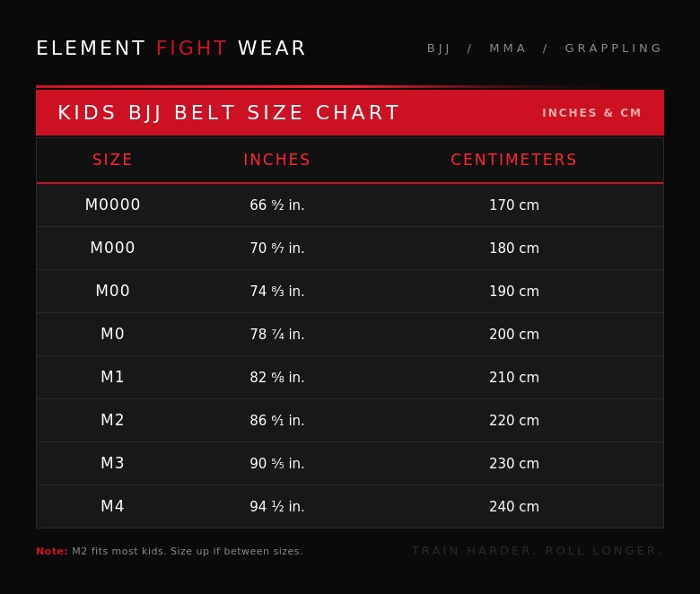Click the Kids BJJ Belt Size Chart title

pyautogui.click(x=229, y=113)
